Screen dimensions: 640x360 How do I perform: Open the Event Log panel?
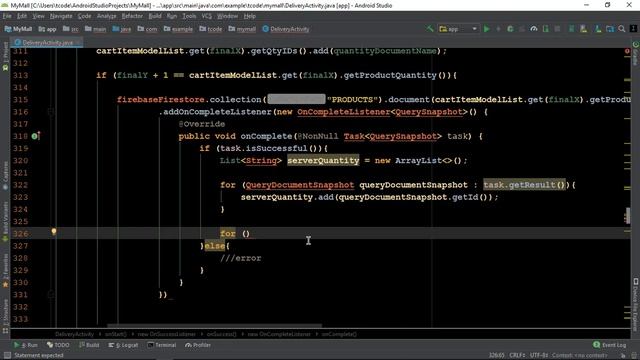[x=609, y=345]
